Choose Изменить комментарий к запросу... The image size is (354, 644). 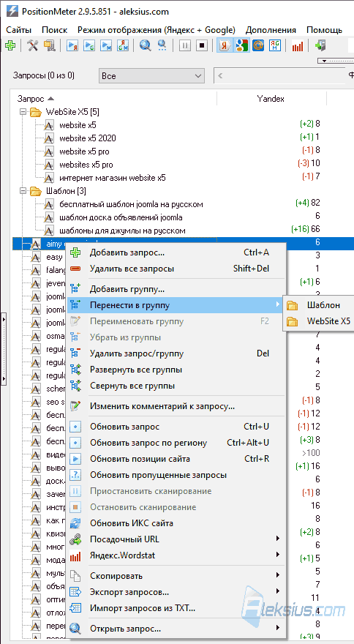(x=176, y=406)
